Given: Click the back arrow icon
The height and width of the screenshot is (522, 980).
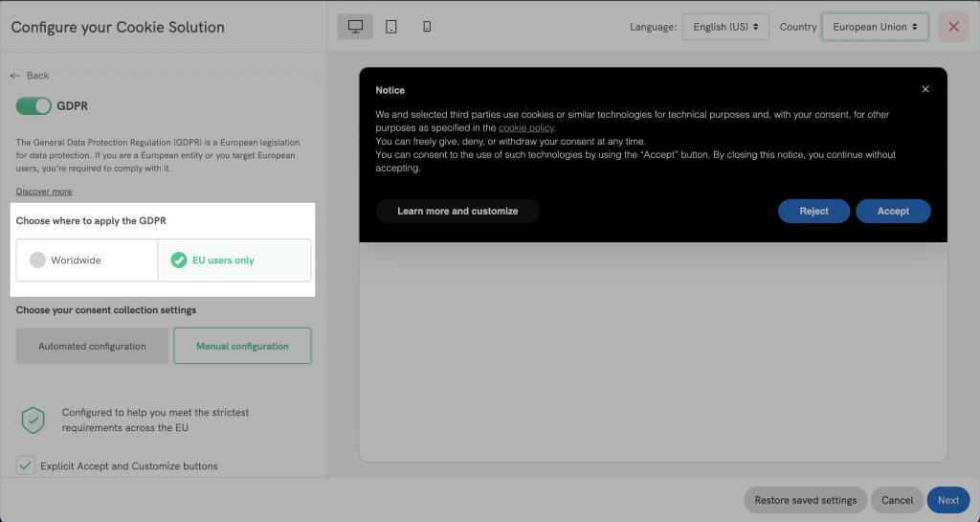Looking at the screenshot, I should point(15,76).
